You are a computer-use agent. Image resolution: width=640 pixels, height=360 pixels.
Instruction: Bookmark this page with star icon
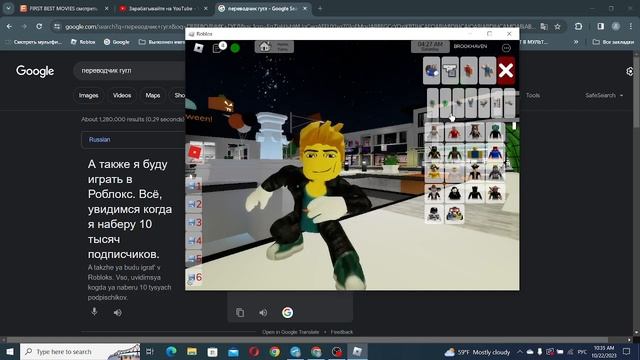(558, 27)
